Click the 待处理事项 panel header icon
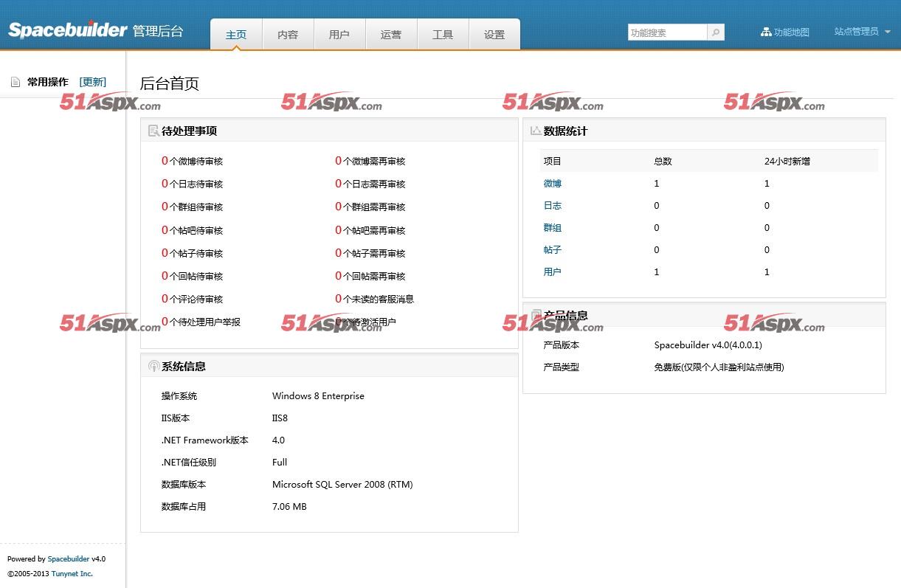 pyautogui.click(x=153, y=131)
